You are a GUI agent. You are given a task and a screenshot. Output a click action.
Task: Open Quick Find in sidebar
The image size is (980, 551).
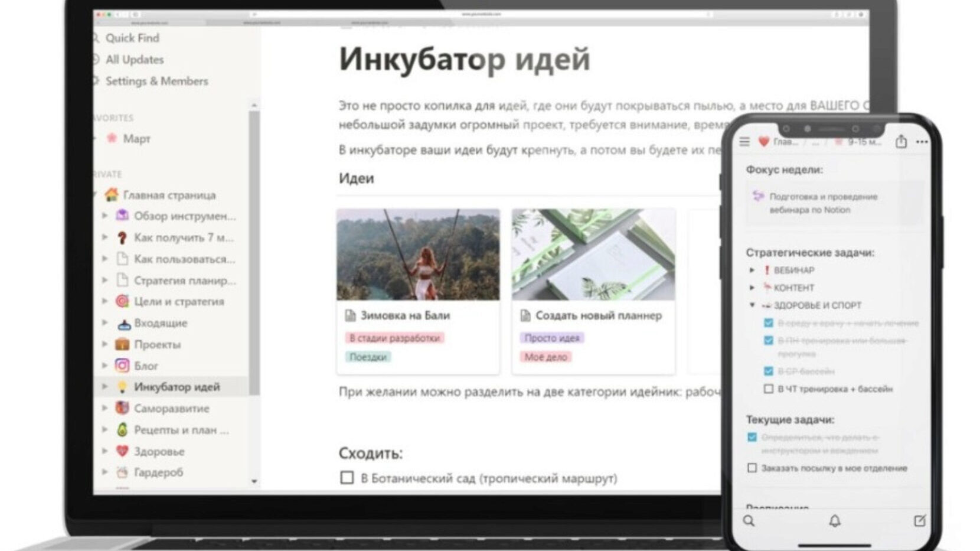click(x=132, y=38)
